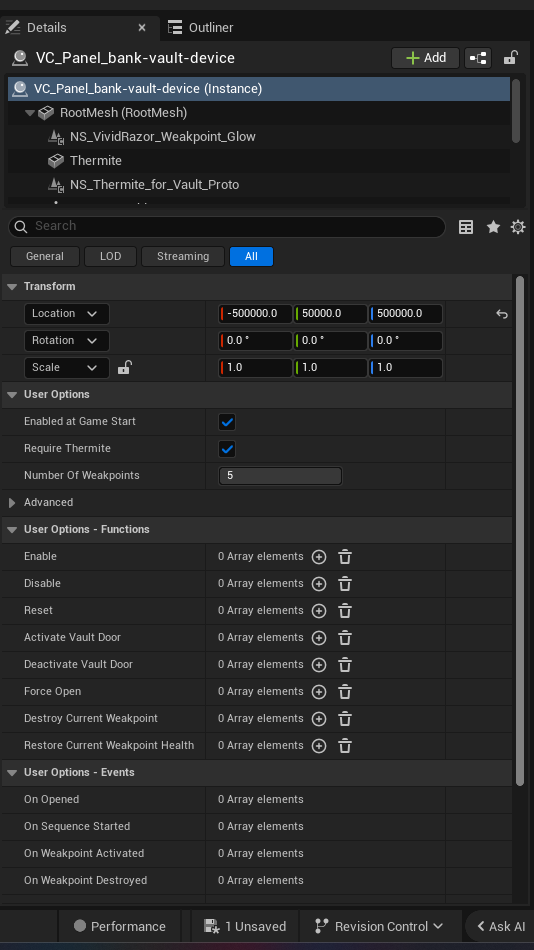
Task: Open the Rotation type dropdown
Action: pos(67,340)
